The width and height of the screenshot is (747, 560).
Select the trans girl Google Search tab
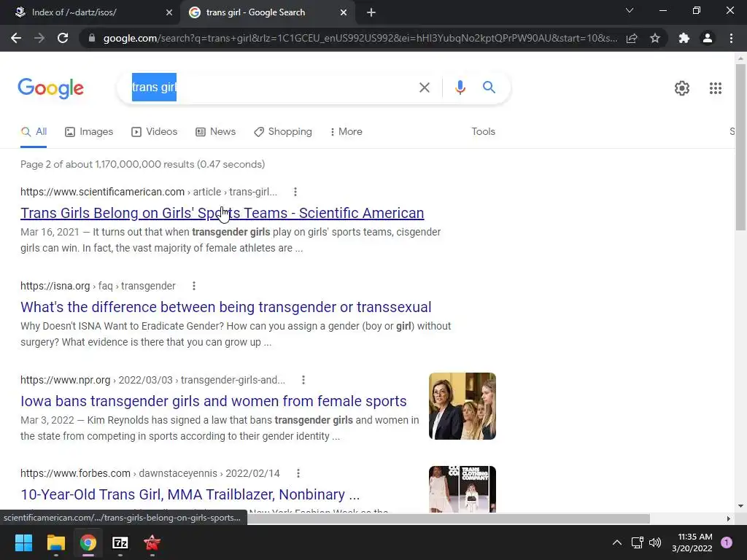[x=267, y=12]
